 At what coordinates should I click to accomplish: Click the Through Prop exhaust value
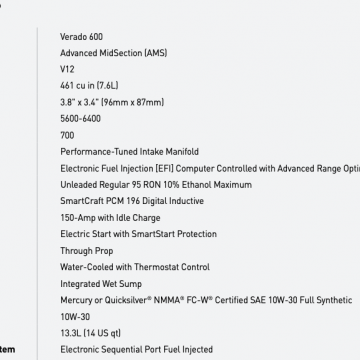87,251
